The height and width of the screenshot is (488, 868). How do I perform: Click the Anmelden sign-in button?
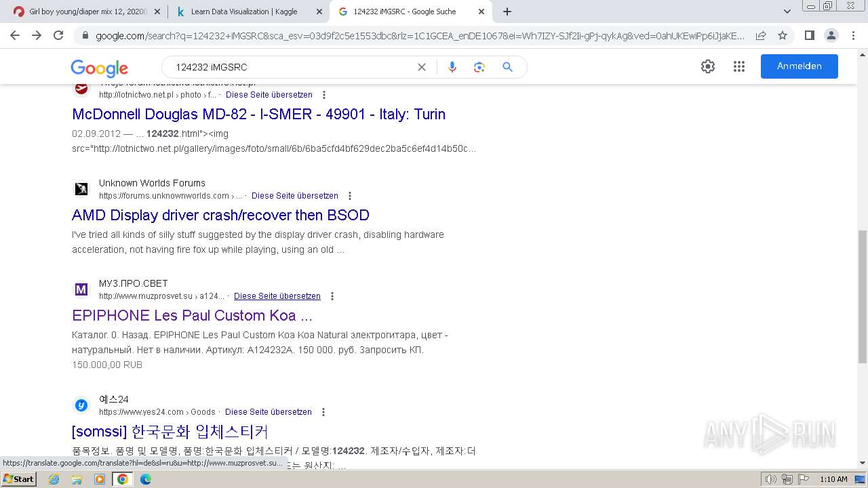click(x=799, y=66)
